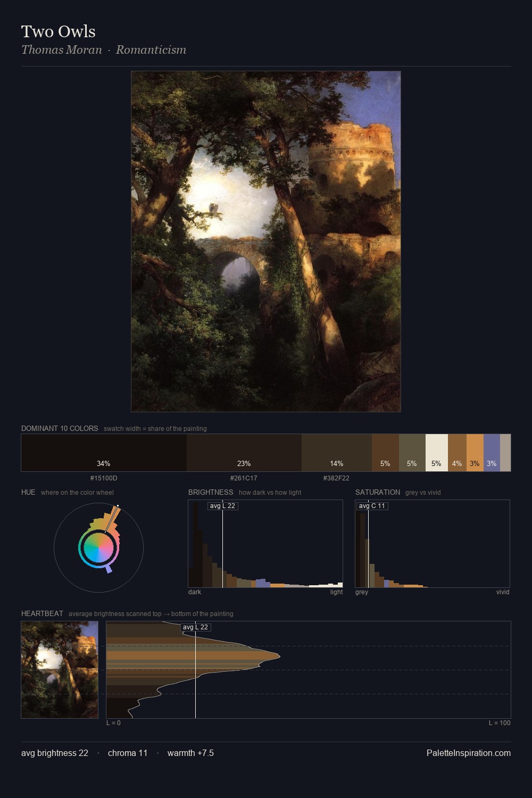
Task: Click the 'dark' axis label
Action: point(195,592)
